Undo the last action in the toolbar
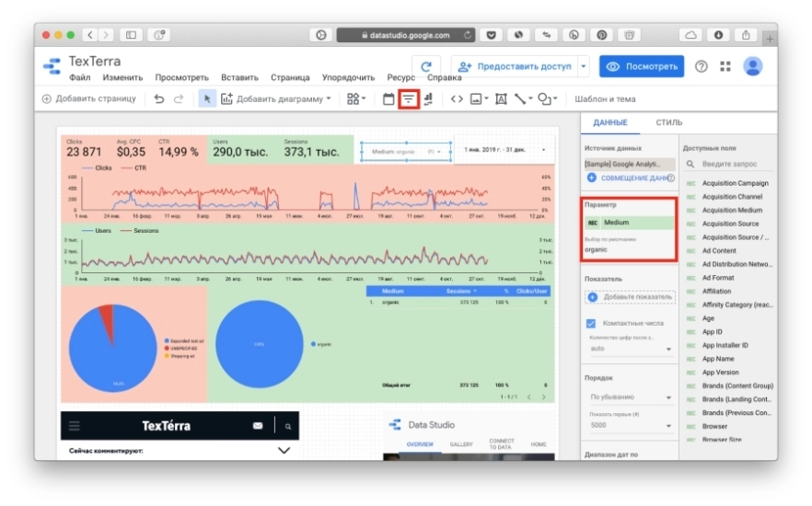 click(x=159, y=98)
